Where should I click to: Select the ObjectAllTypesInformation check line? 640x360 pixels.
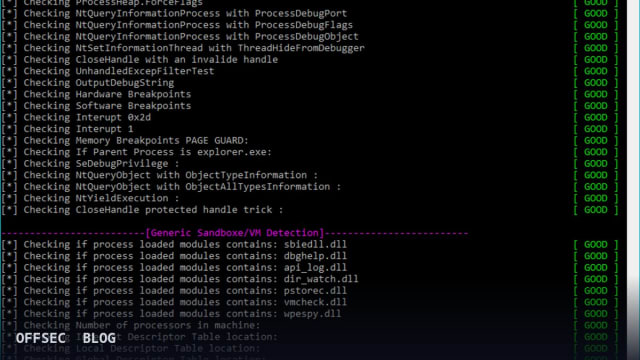[x=171, y=187]
